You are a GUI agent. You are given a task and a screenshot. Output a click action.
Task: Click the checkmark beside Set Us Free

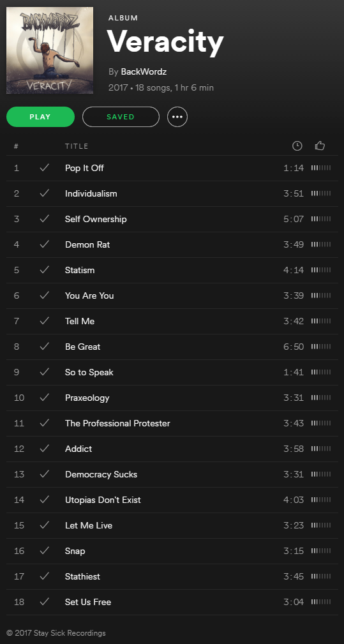click(x=44, y=602)
